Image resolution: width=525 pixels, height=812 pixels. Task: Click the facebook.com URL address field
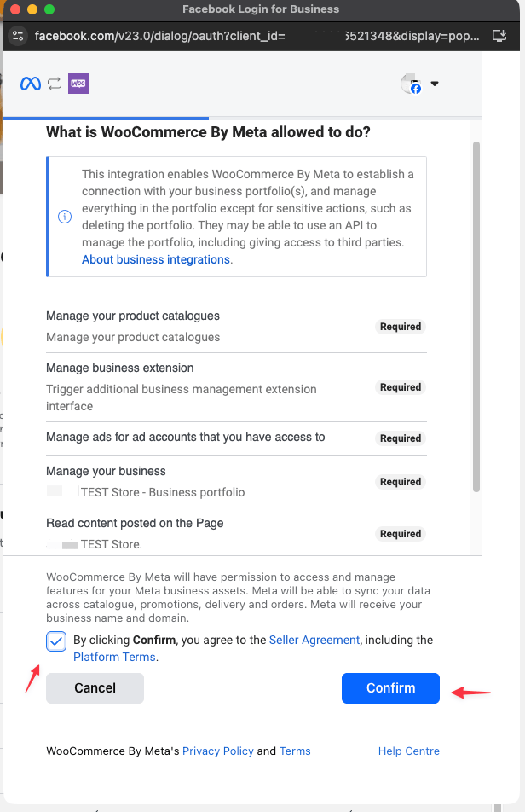(256, 37)
